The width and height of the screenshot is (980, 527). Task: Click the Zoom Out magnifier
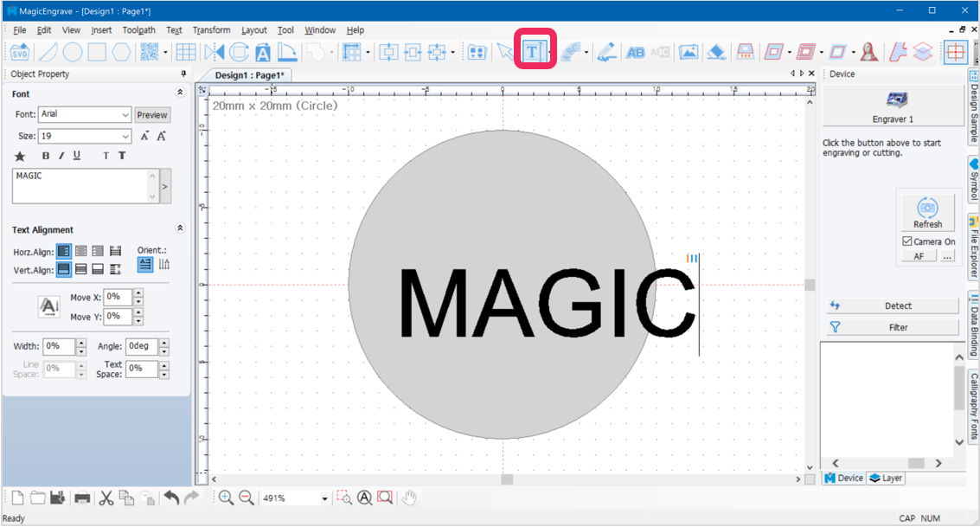click(247, 498)
